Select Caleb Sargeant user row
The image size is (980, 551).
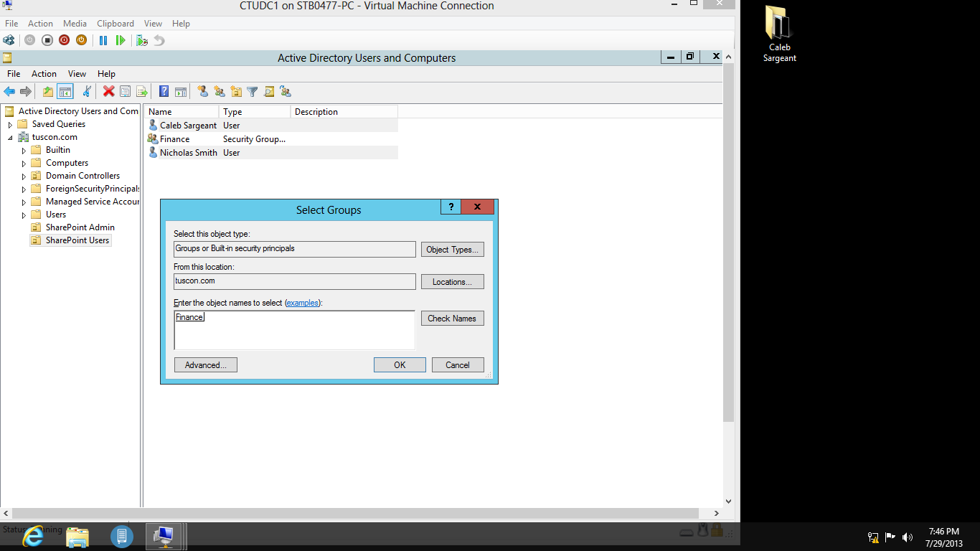coord(272,126)
